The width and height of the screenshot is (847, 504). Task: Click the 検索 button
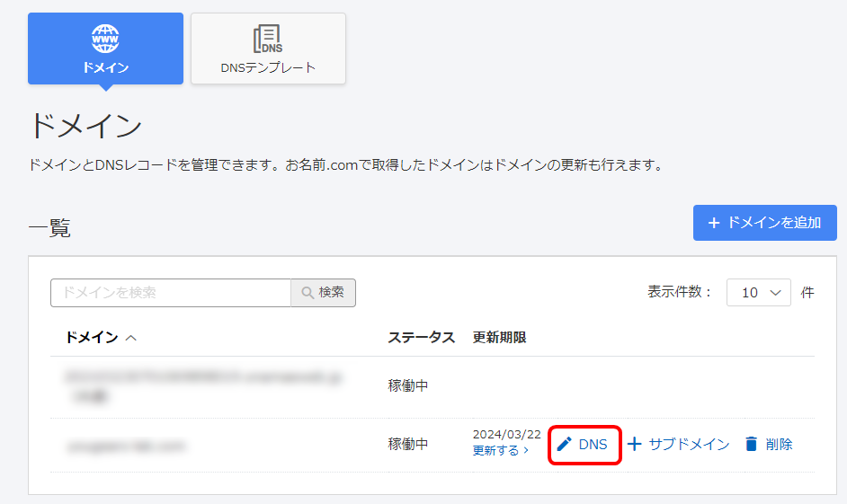(x=323, y=293)
